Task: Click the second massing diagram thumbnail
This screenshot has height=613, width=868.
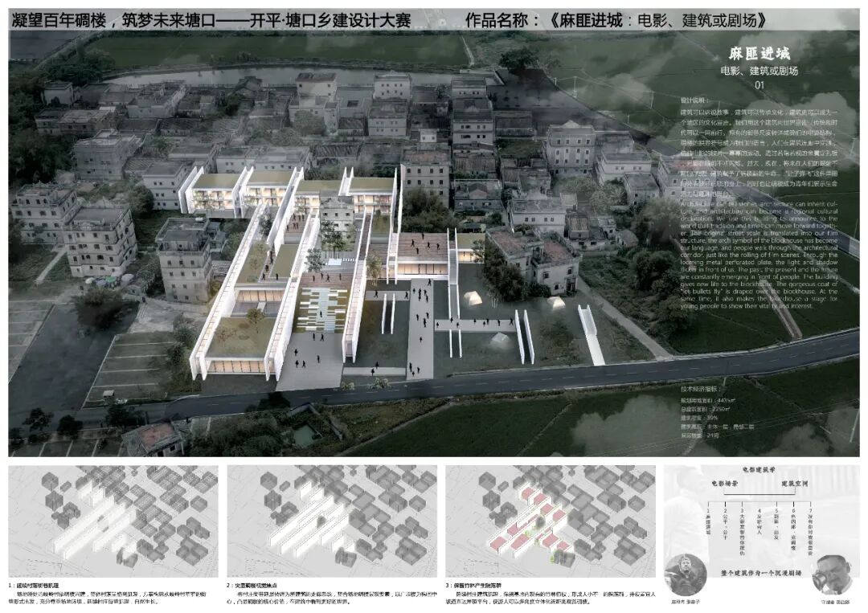Action: 332,521
